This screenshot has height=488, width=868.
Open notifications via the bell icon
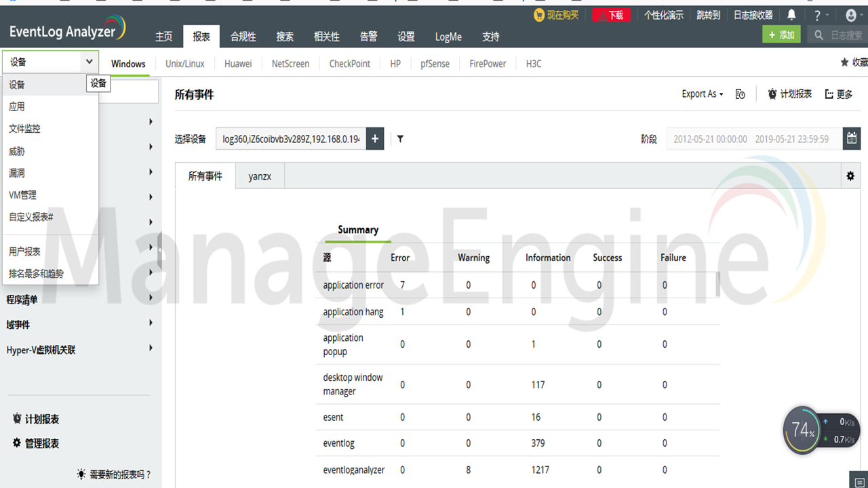tap(791, 14)
